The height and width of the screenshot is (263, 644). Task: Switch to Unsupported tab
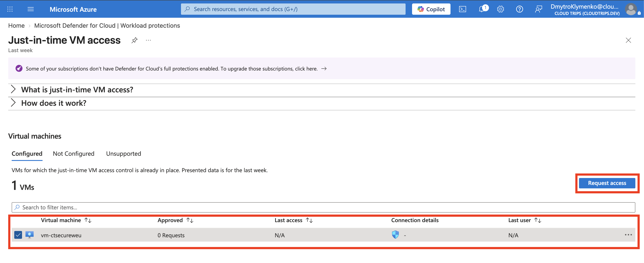[124, 154]
